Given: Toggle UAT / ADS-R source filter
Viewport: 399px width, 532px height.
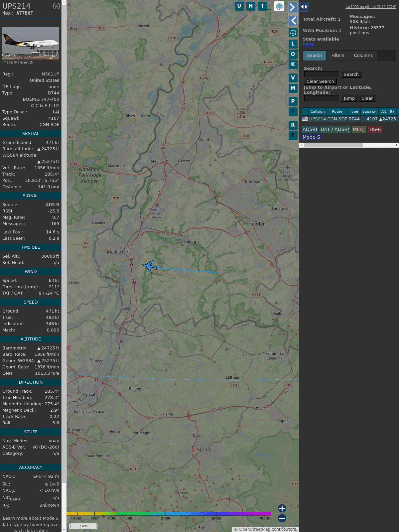Looking at the screenshot, I should click(x=335, y=129).
